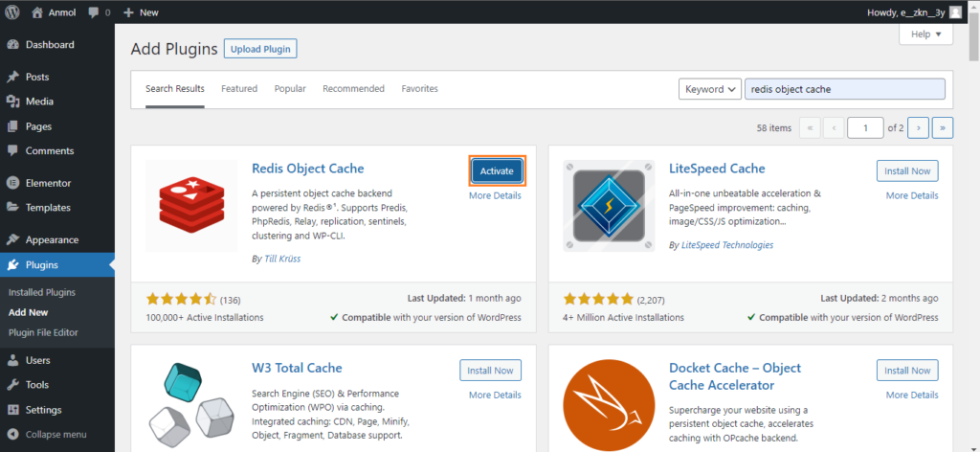
Task: Open More Details for W3 Total Cache
Action: 495,395
